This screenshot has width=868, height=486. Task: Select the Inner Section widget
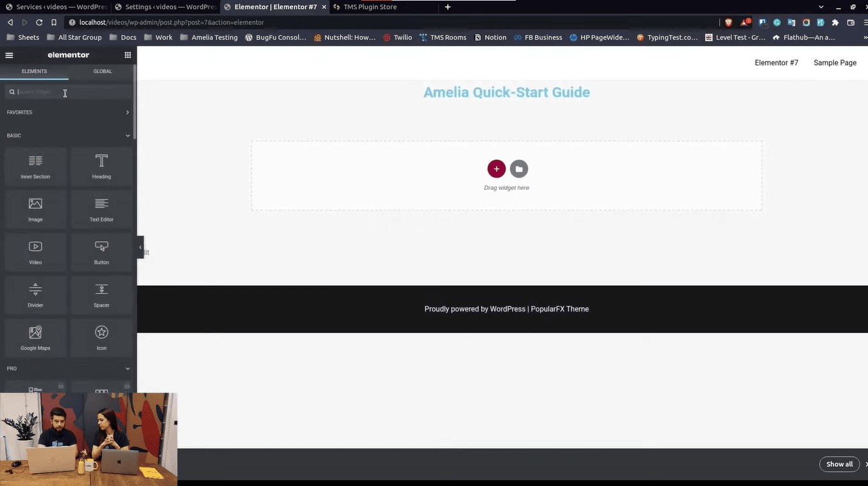(x=35, y=167)
